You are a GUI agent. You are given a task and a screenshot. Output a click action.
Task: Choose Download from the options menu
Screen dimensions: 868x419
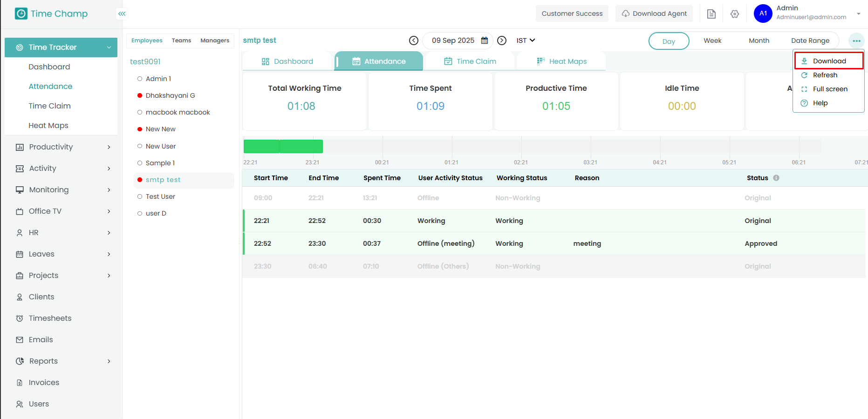tap(829, 61)
